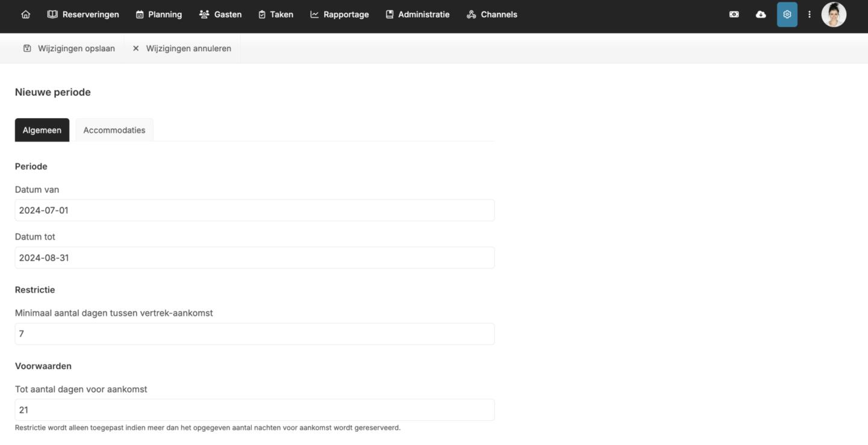Click the cloud download icon
868x445 pixels.
(761, 14)
